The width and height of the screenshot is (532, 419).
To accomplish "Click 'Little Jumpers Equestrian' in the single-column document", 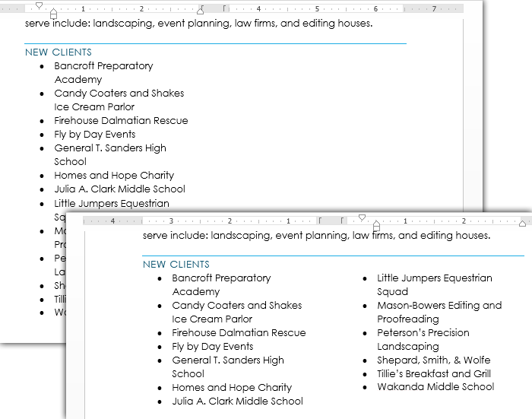I will click(112, 203).
